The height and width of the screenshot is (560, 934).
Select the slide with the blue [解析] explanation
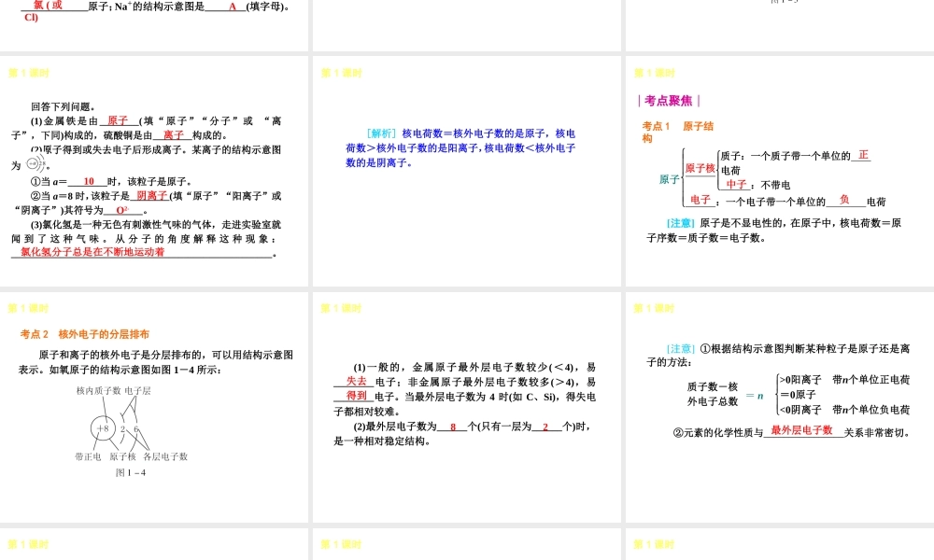pos(466,171)
